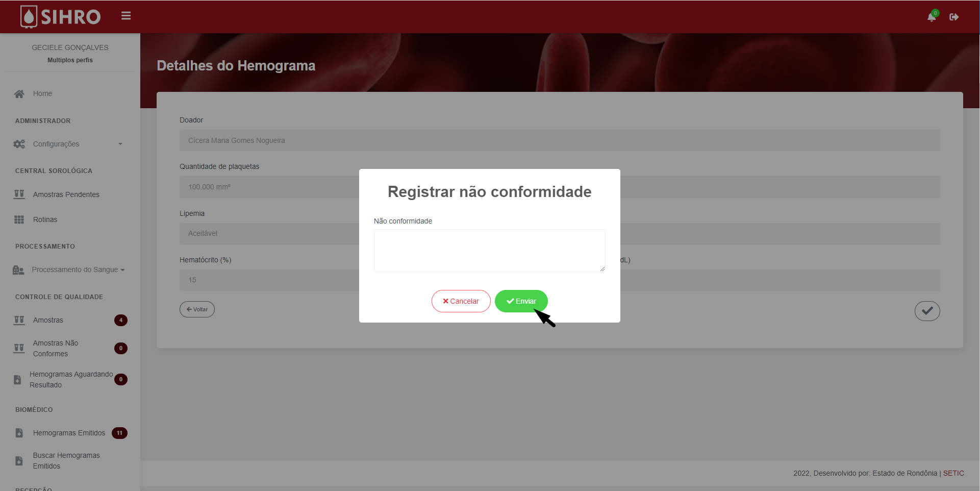
Task: Click the Cancelar button
Action: pyautogui.click(x=461, y=301)
